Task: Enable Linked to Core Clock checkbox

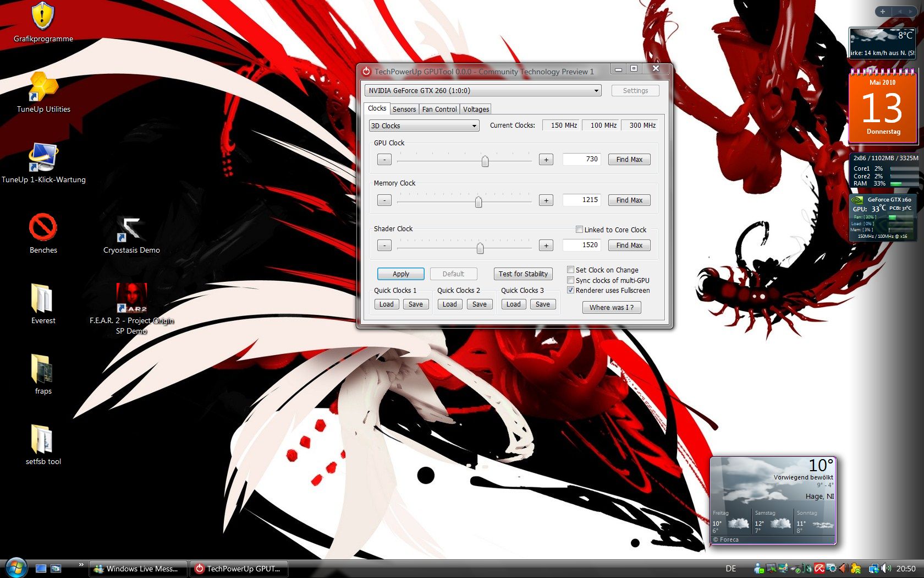Action: 579,230
